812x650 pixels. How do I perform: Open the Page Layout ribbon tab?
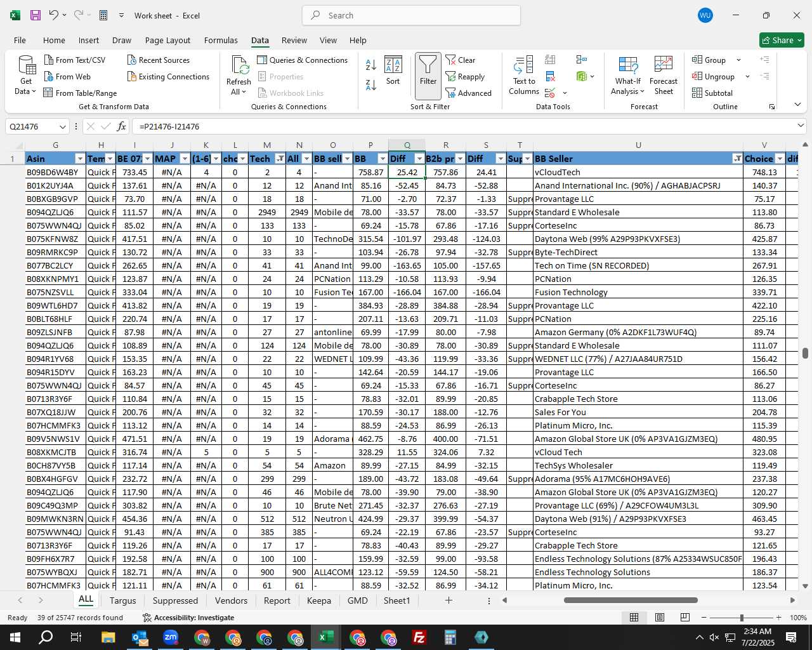(167, 40)
